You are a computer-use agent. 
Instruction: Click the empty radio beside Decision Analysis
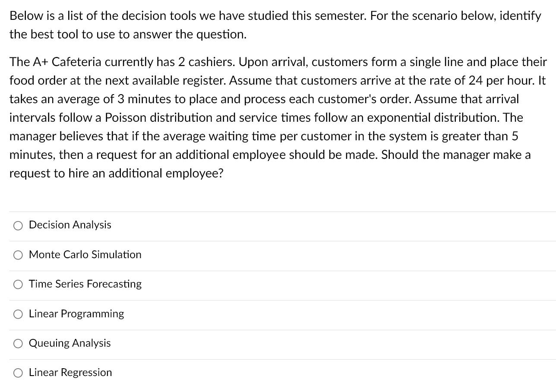[18, 225]
